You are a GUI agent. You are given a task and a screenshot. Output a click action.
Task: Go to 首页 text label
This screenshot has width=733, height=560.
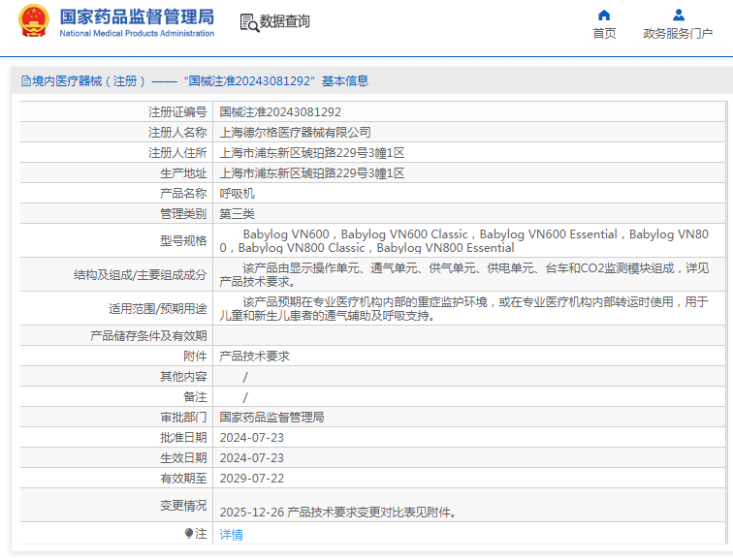604,34
